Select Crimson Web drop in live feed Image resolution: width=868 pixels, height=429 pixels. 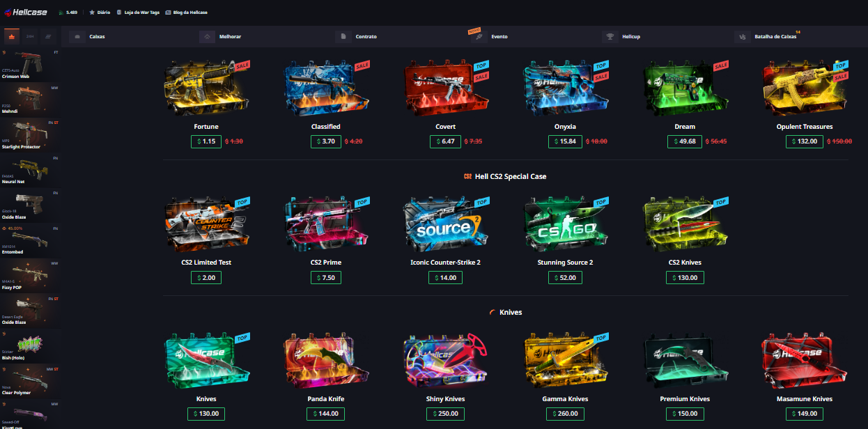(29, 65)
